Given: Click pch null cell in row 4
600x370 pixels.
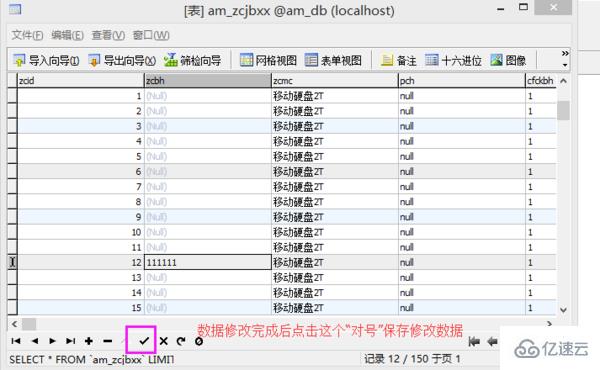Looking at the screenshot, I should (462, 141).
